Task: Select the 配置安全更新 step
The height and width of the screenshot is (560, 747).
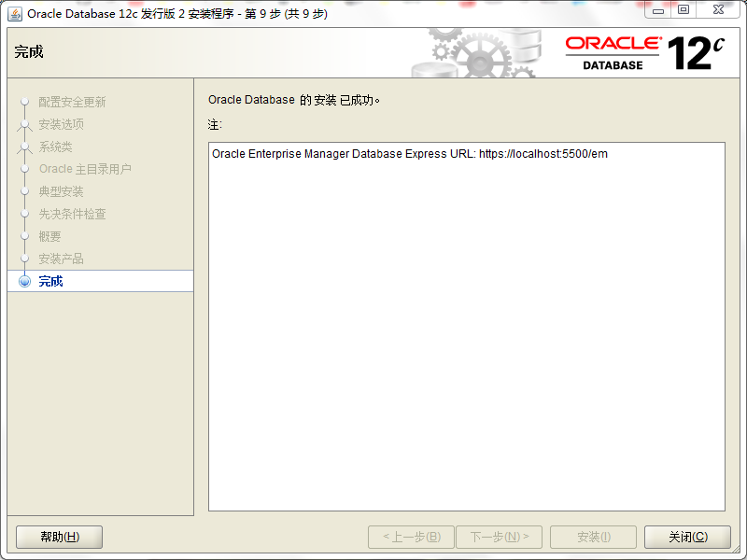Action: (x=72, y=102)
